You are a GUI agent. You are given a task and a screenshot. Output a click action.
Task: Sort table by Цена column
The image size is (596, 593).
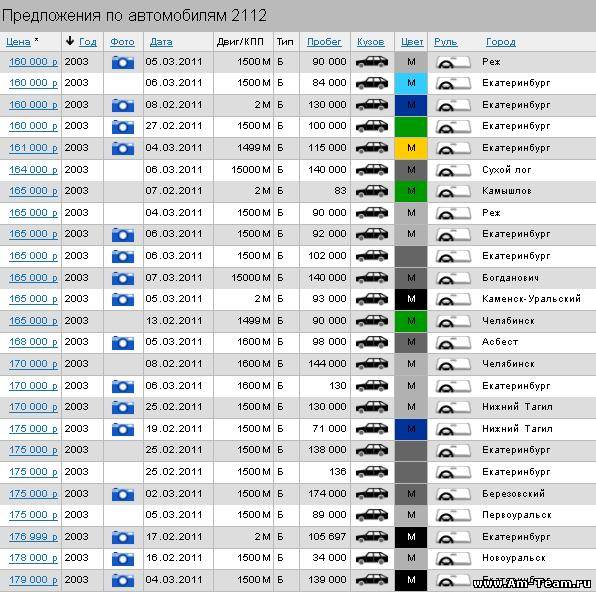coord(18,42)
